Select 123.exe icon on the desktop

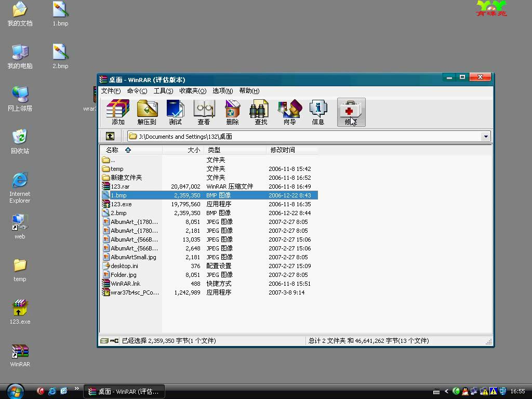click(20, 312)
